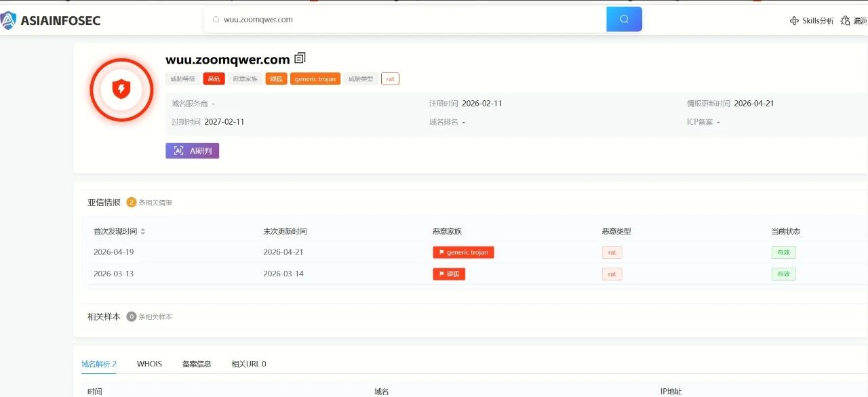Switch to the 备案信息 tab

197,364
